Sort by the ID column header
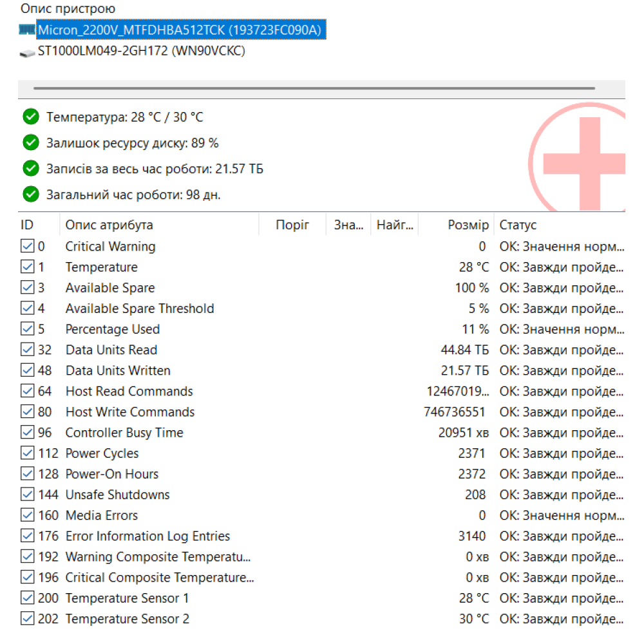644x644 pixels. pos(27,225)
